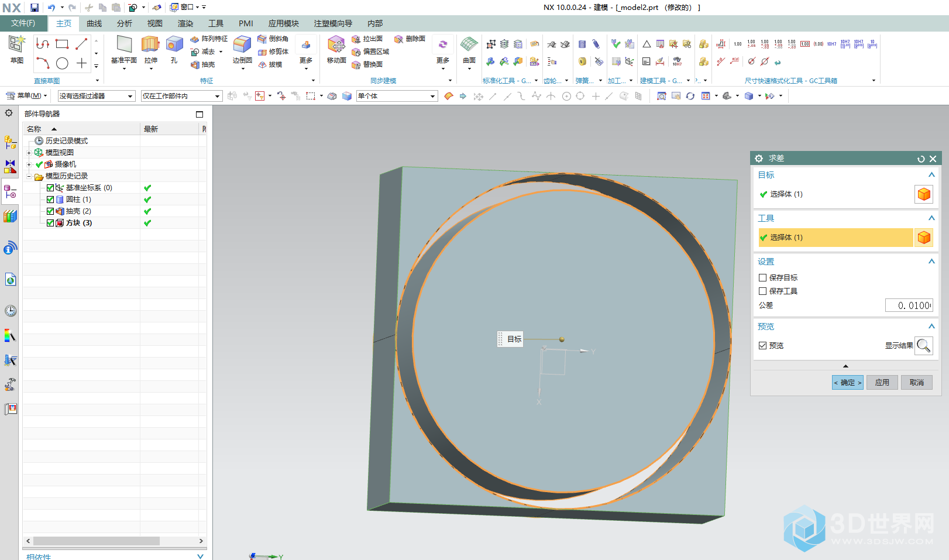Click the part navigator horizontal scrollbar

pos(97,541)
